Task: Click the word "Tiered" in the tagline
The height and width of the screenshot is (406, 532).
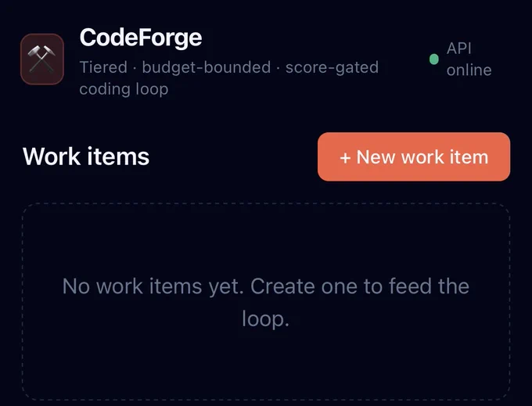Action: 103,66
